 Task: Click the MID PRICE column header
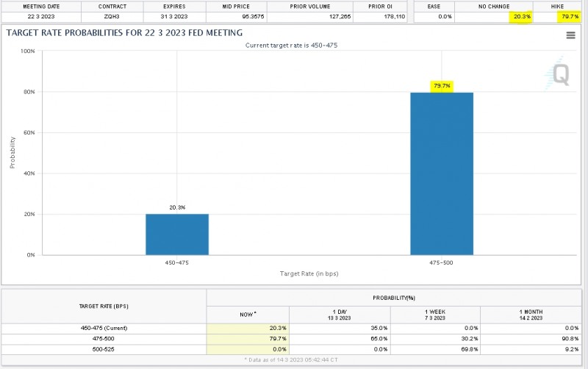pos(236,7)
